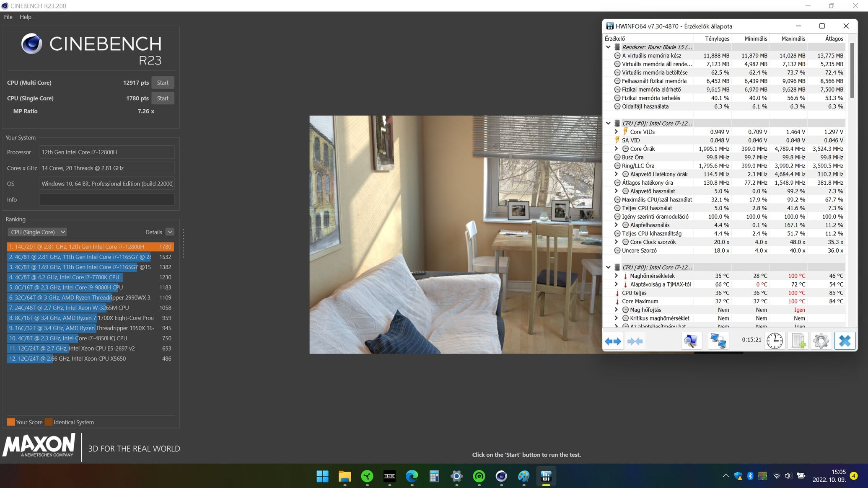Open the CPU (Single Core) ranking dropdown
This screenshot has width=868, height=488.
(x=37, y=232)
